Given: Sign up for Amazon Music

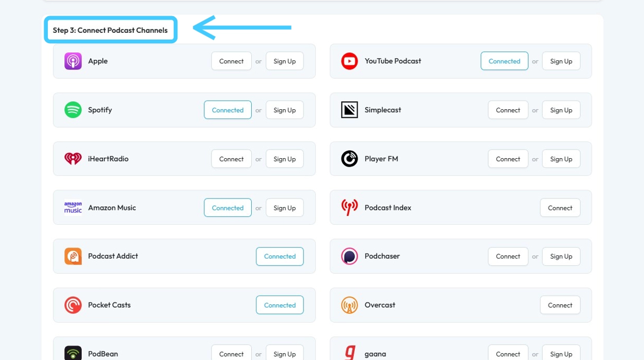Looking at the screenshot, I should [285, 208].
